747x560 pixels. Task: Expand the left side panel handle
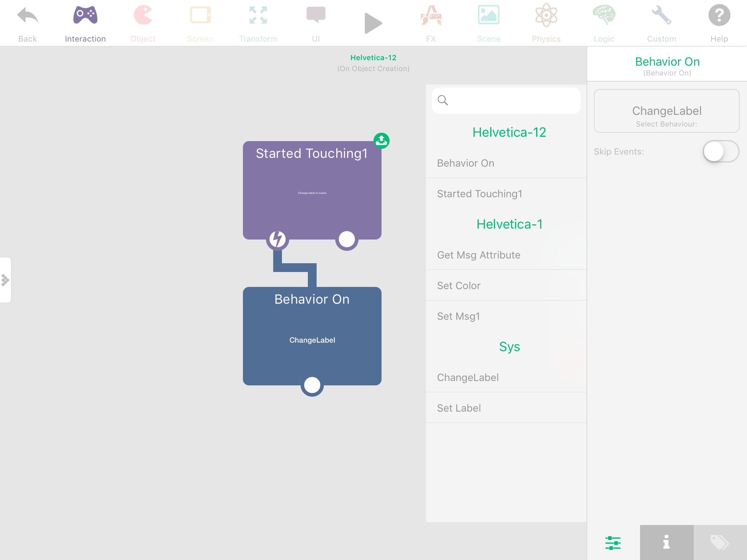click(5, 280)
